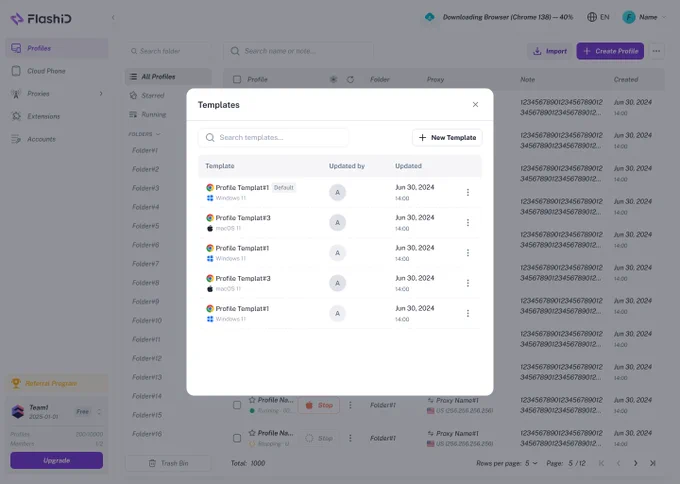Collapse the FOLDERS section
This screenshot has height=484, width=680.
tap(144, 134)
